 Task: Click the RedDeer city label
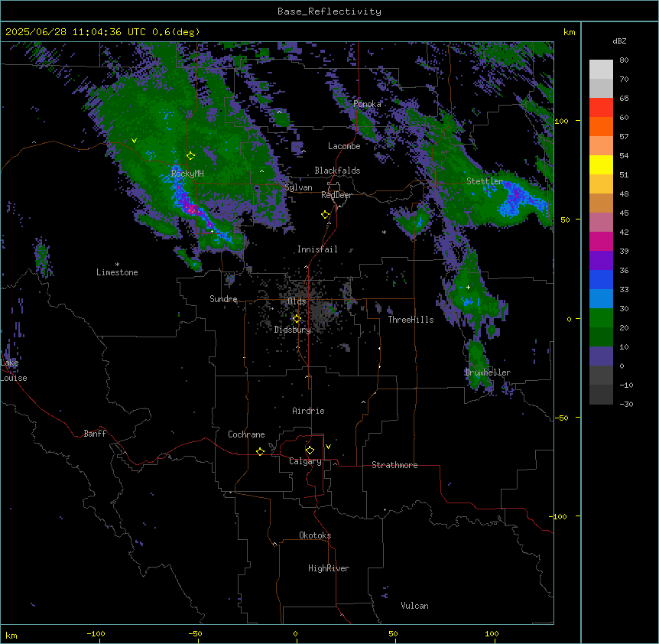tap(336, 195)
